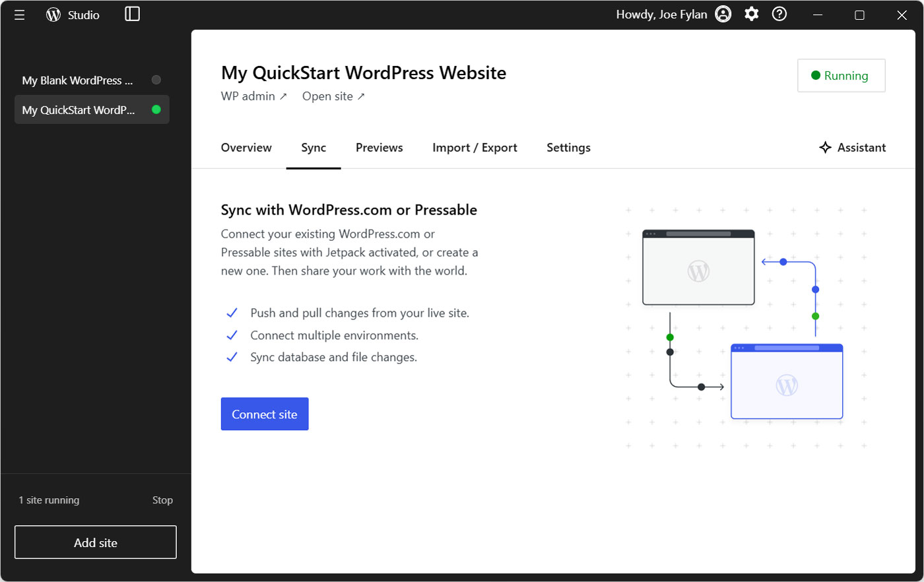Click the gray status indicator on My Blank WordPress site

click(156, 80)
